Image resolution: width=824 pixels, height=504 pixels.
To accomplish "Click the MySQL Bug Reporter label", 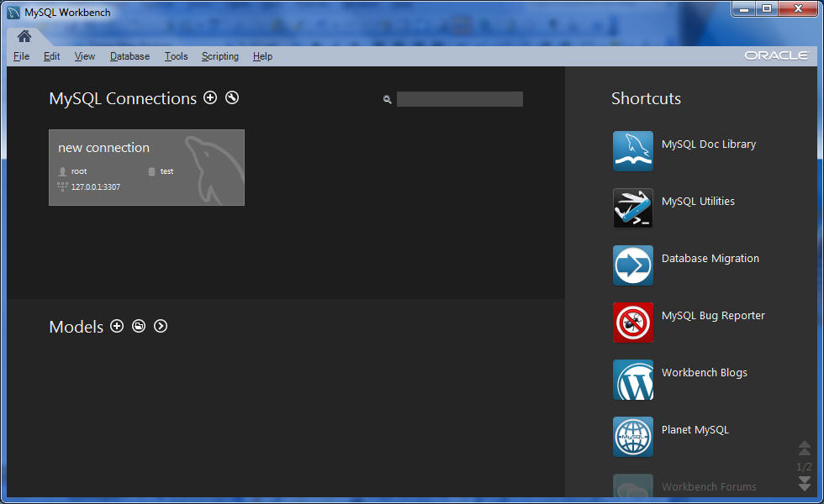I will point(713,316).
